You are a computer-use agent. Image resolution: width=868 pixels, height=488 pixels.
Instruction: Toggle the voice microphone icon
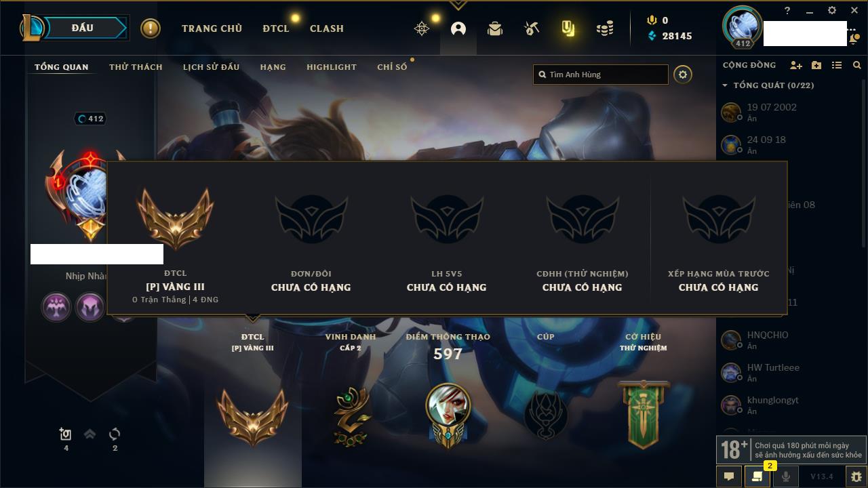[786, 476]
